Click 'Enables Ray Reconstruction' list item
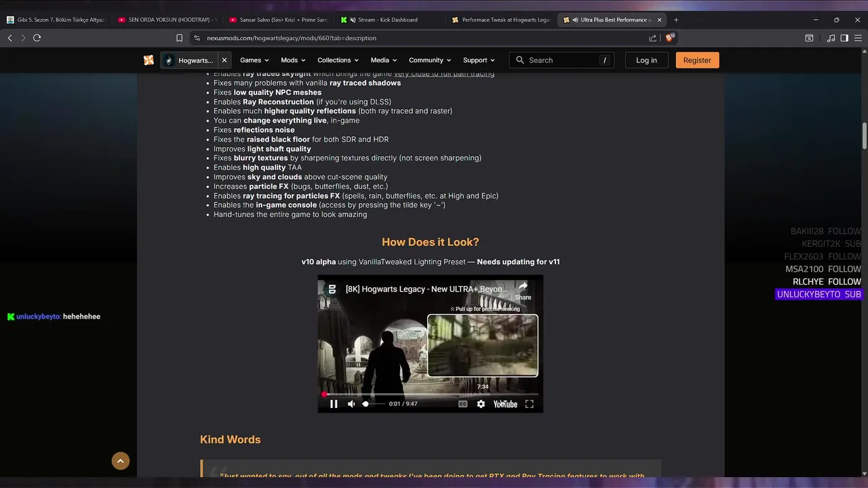Image resolution: width=868 pixels, height=488 pixels. pos(302,102)
